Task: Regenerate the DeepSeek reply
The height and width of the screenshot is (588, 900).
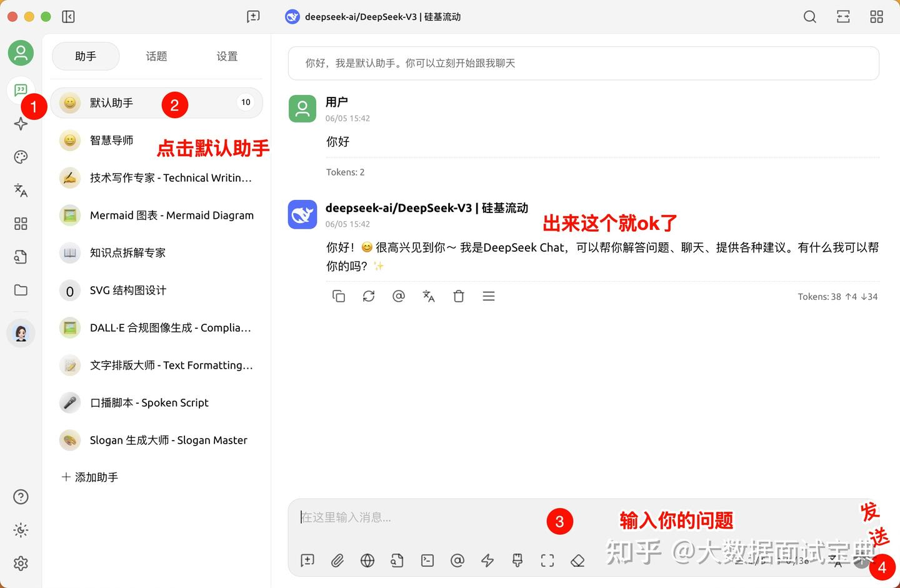Action: coord(369,296)
